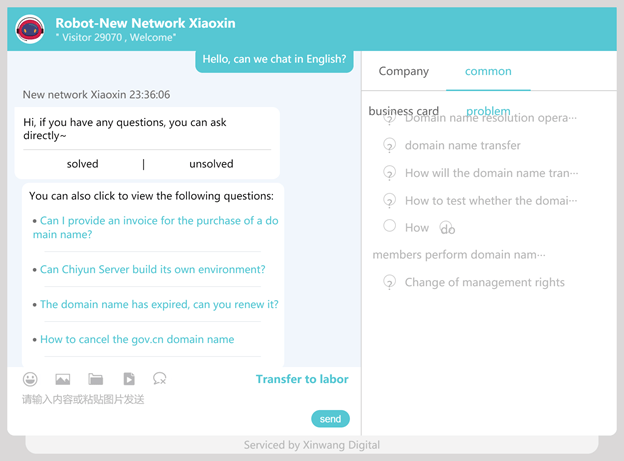Open the folder file attachment icon
This screenshot has width=624, height=461.
96,379
